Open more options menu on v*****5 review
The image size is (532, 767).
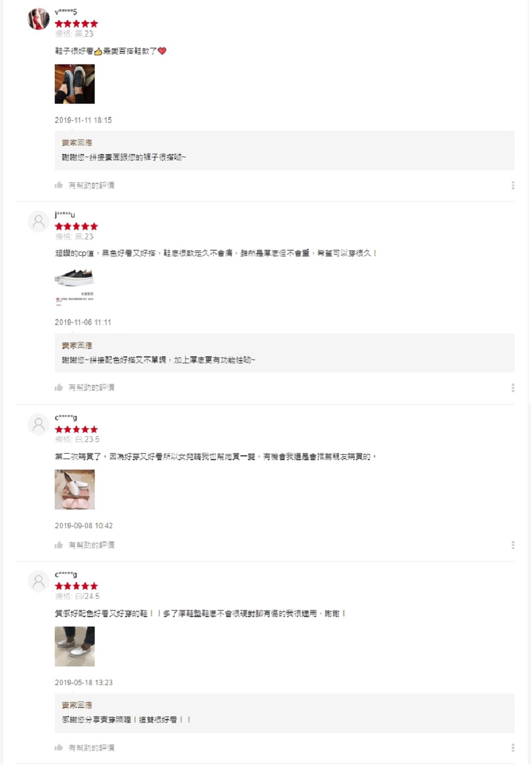[x=513, y=185]
